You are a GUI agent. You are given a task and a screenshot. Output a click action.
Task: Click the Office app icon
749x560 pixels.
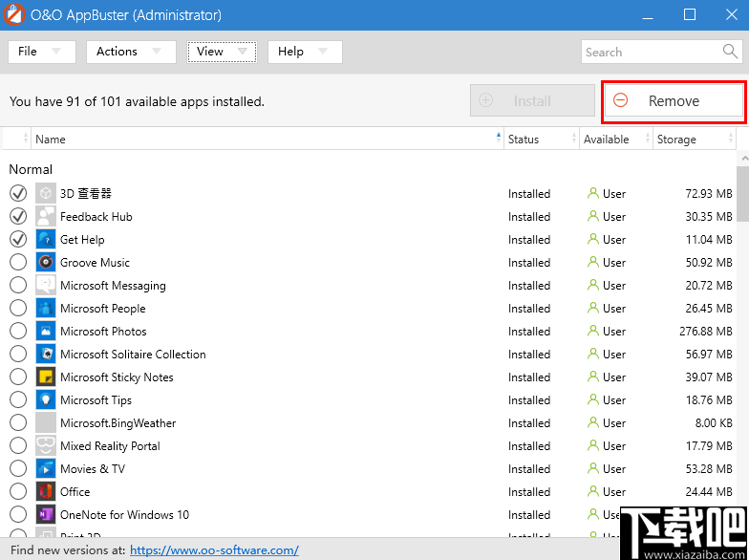click(x=46, y=492)
